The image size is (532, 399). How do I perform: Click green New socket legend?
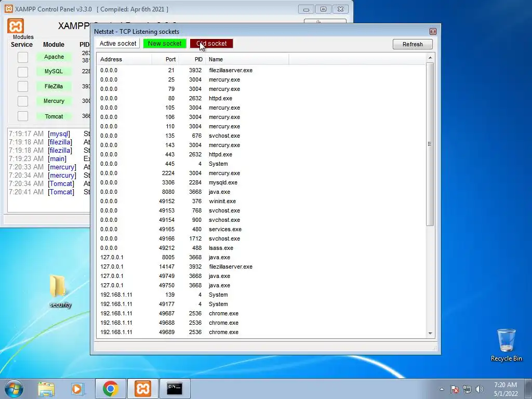click(x=165, y=44)
